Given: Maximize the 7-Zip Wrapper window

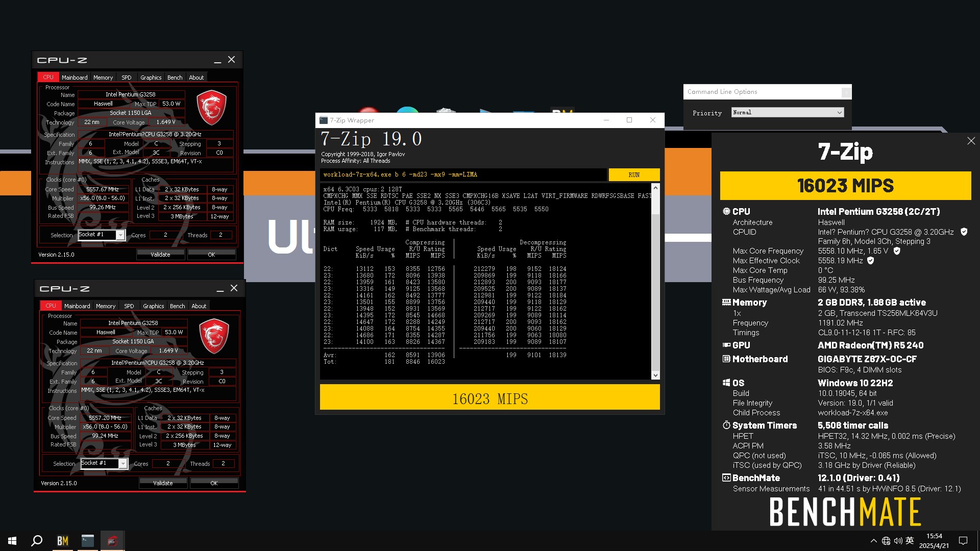Looking at the screenshot, I should click(629, 120).
